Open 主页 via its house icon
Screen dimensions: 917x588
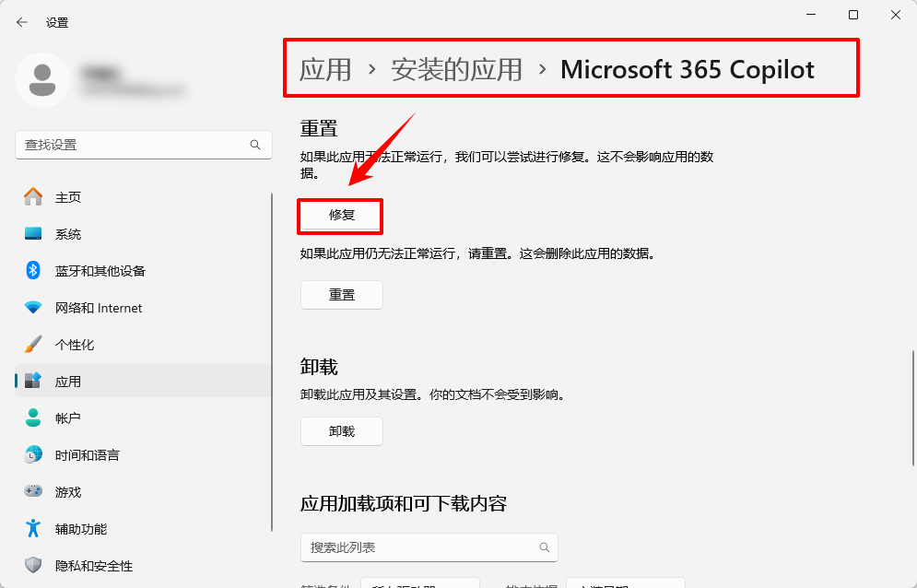click(33, 196)
